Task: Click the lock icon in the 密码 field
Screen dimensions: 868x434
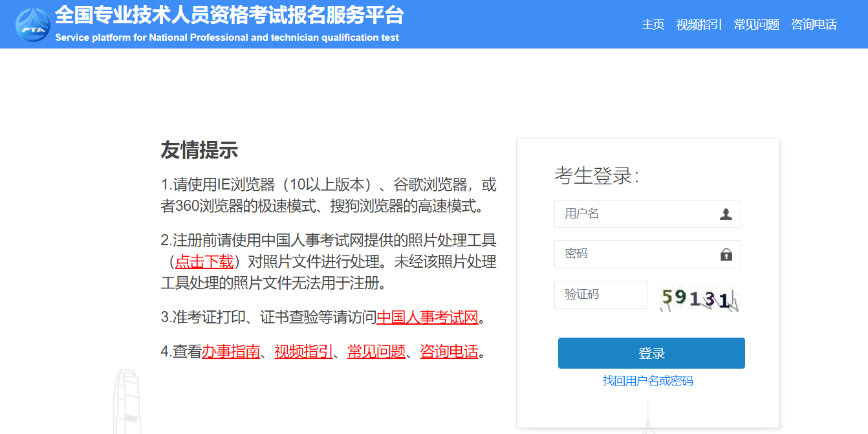Action: pos(726,254)
